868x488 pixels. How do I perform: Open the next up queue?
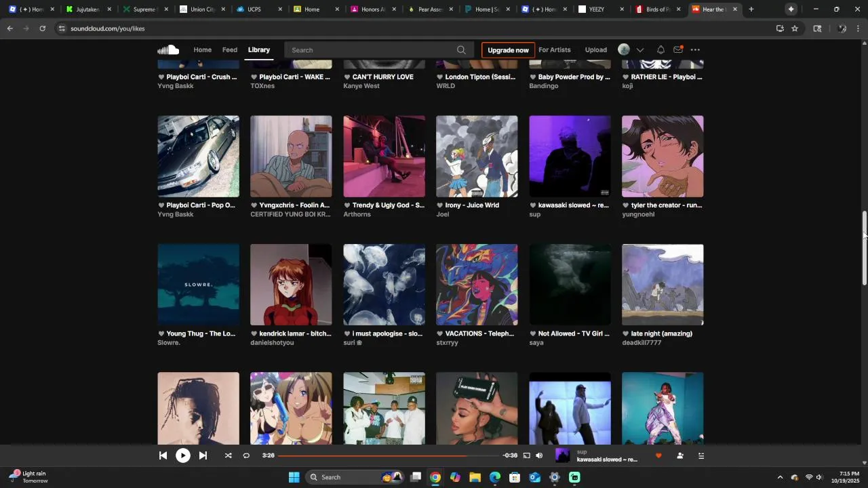(x=701, y=456)
